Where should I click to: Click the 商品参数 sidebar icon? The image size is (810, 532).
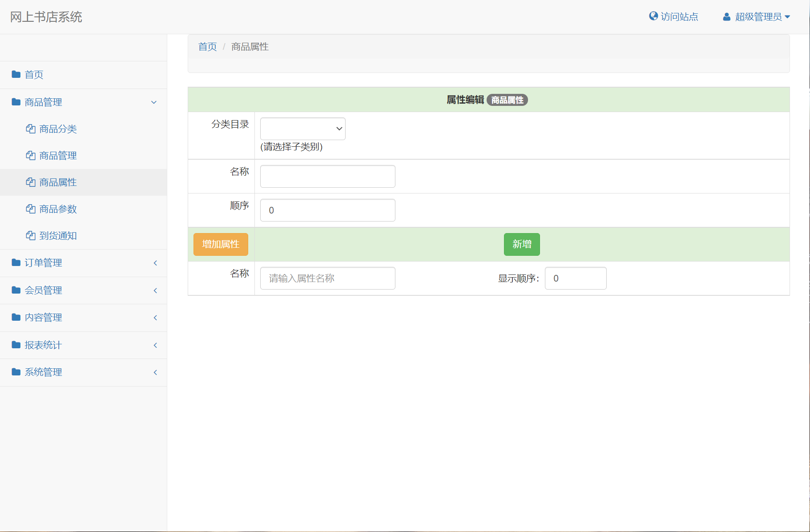[x=30, y=209]
